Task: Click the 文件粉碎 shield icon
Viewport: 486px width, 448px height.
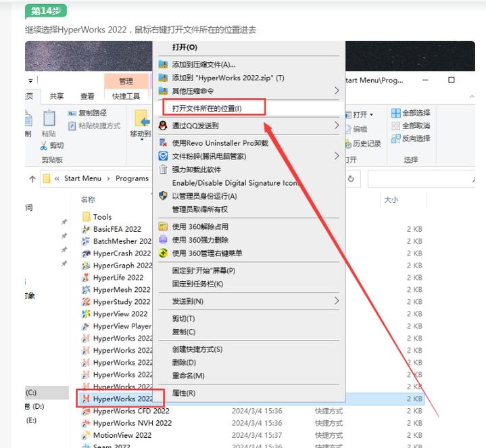Action: click(x=163, y=156)
